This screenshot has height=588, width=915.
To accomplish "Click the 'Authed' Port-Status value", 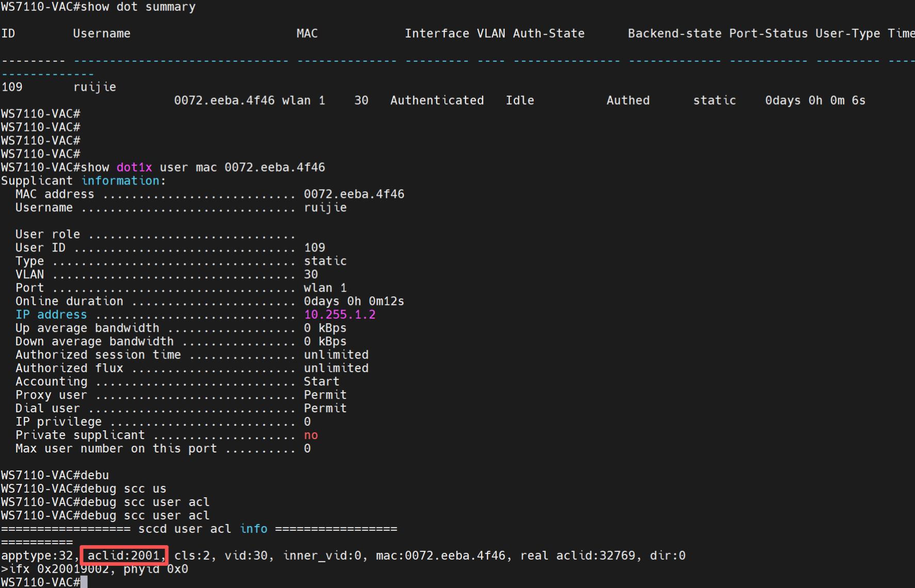I will click(x=628, y=100).
